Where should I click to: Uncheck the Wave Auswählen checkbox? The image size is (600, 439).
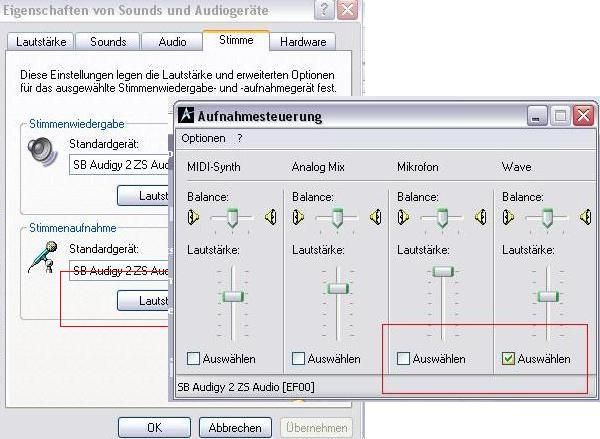[x=509, y=358]
